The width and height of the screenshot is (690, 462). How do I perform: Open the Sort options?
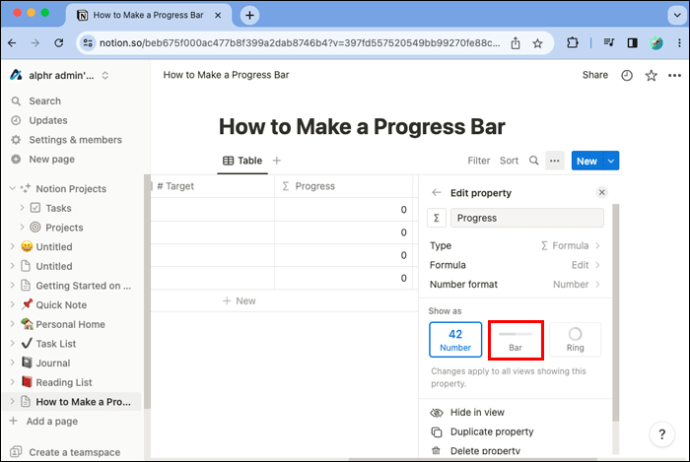(x=509, y=161)
